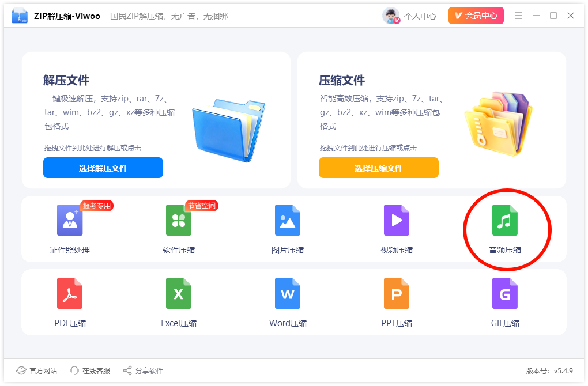Click 分享软件 share software link
The width and height of the screenshot is (588, 386).
143,370
